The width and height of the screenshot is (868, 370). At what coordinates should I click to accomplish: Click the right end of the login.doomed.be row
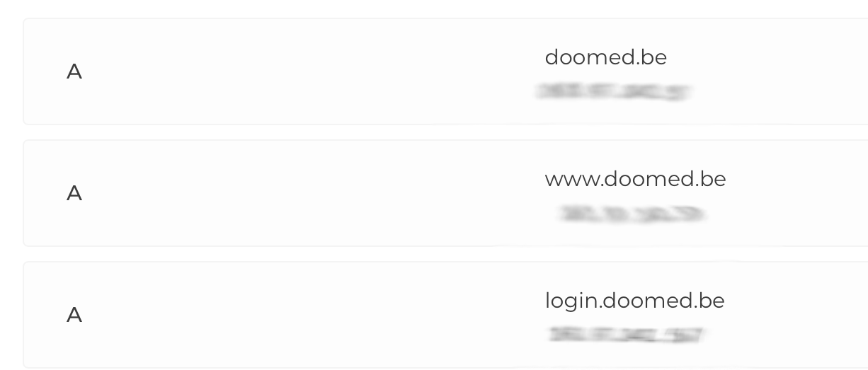814,315
